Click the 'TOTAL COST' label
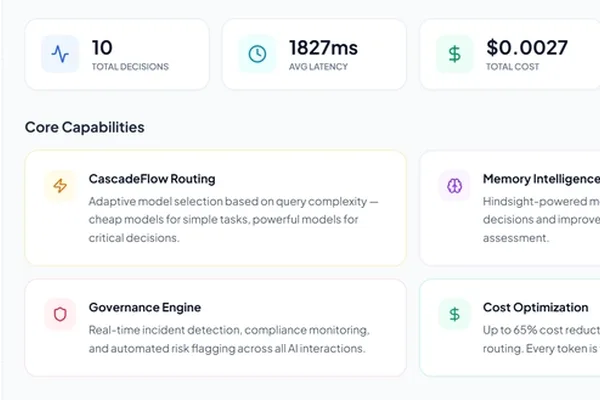600x400 pixels. (x=512, y=67)
